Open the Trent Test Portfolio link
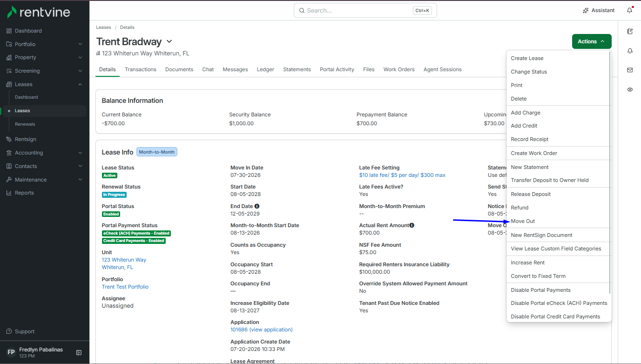The image size is (641, 364). (125, 287)
